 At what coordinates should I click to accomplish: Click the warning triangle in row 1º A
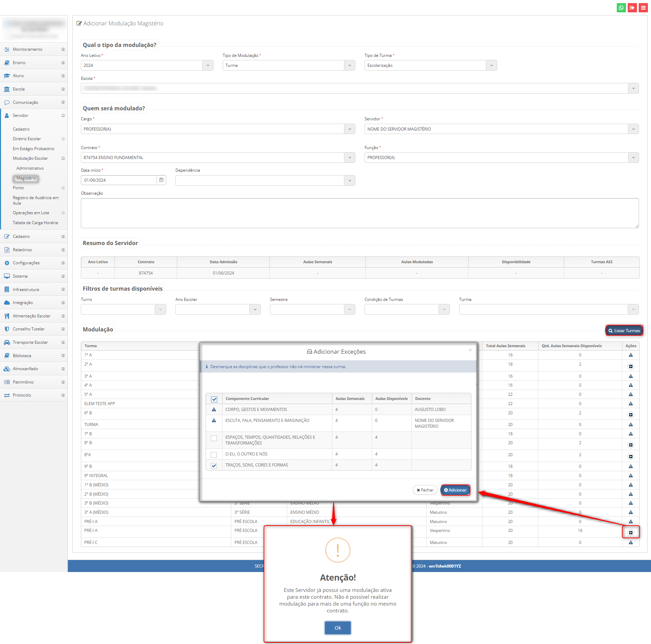(630, 355)
